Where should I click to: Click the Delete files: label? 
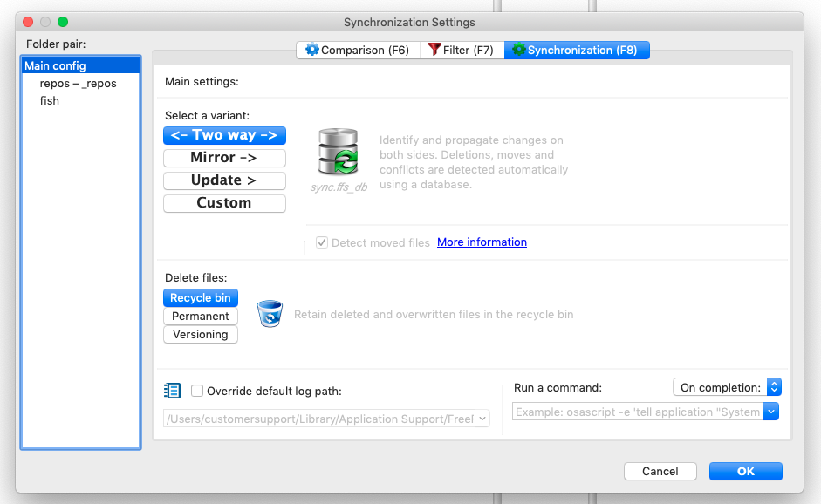[195, 278]
